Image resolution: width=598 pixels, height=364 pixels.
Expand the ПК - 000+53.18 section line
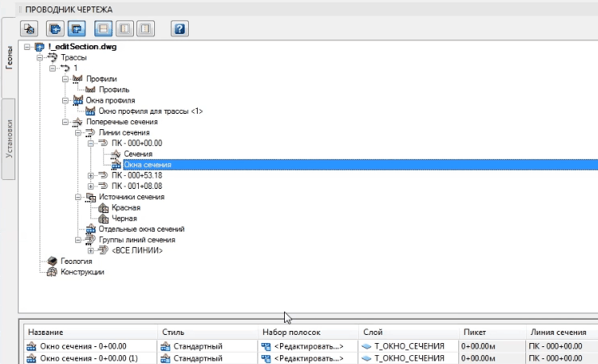pyautogui.click(x=91, y=175)
